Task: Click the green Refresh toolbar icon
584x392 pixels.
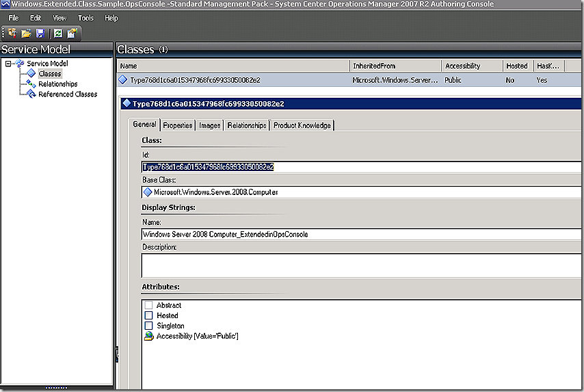Action: tap(58, 34)
